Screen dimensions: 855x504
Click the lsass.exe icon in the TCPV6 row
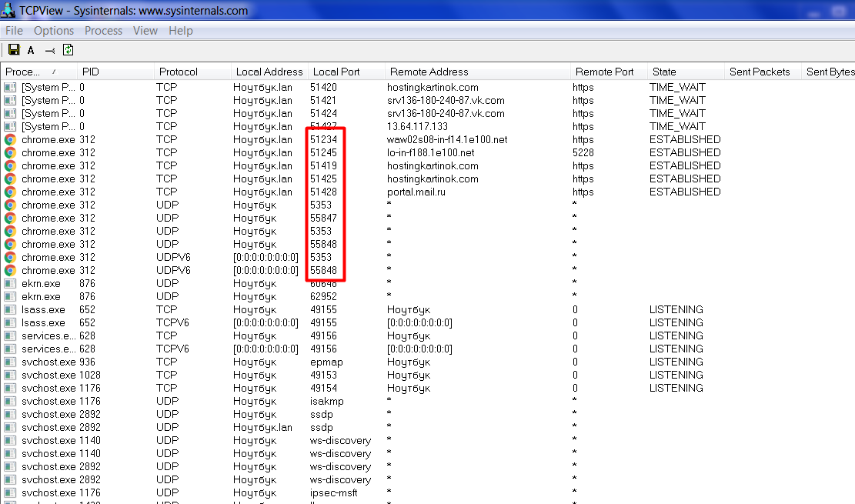[x=10, y=323]
